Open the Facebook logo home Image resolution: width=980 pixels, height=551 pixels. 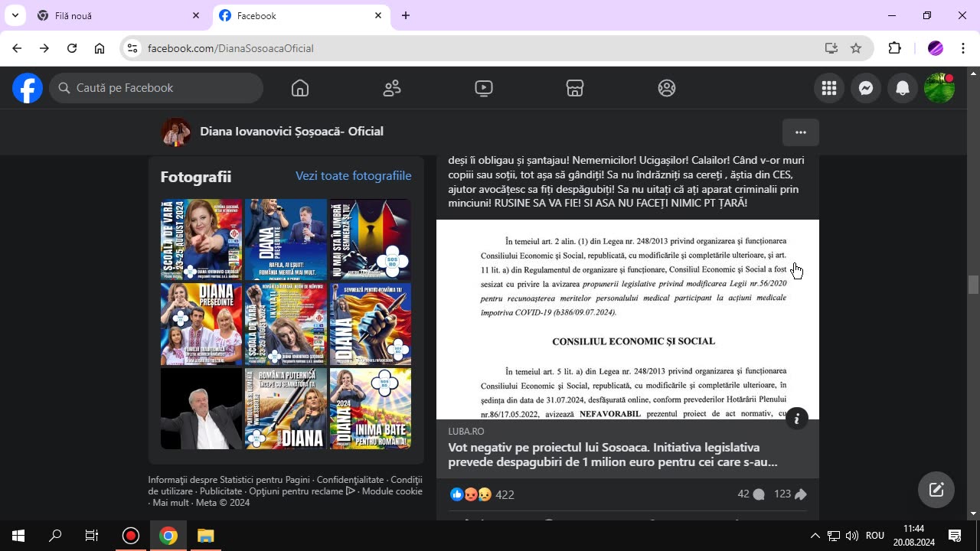[x=28, y=88]
